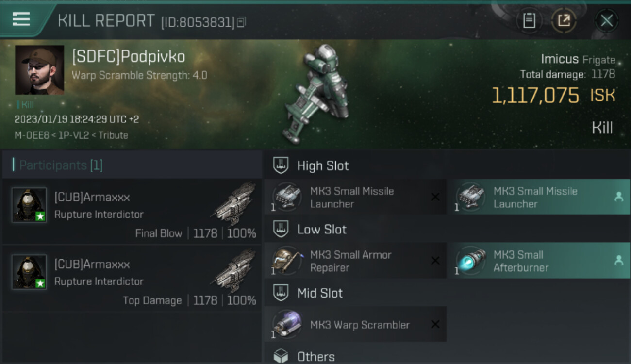Close the Kill Report window
The height and width of the screenshot is (364, 631).
tap(606, 20)
